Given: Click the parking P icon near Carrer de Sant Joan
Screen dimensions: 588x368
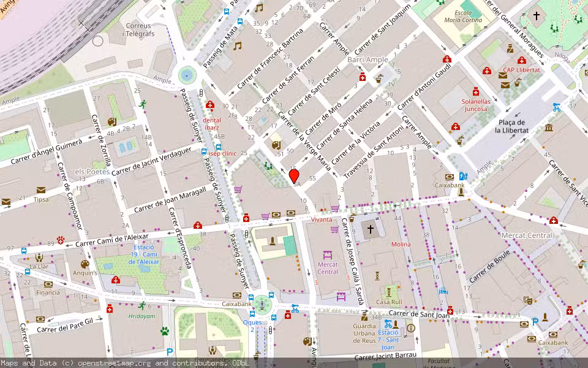Looking at the screenshot, I should click(535, 322).
